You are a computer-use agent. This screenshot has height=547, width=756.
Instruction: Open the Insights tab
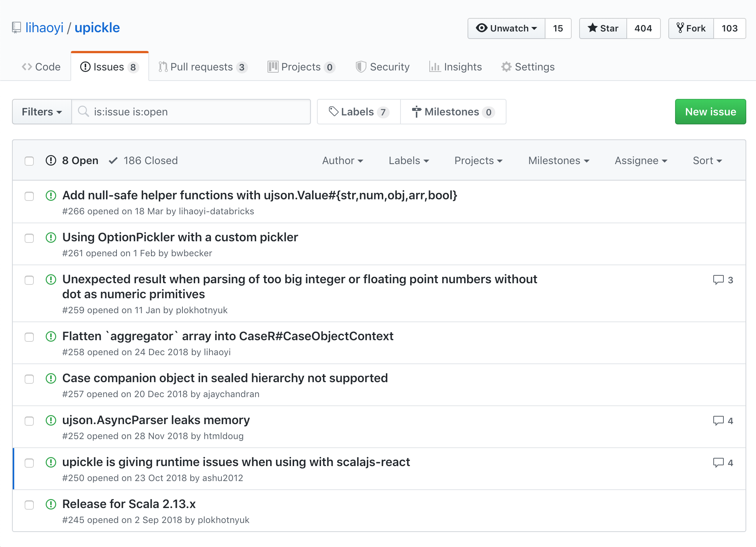[x=456, y=67]
